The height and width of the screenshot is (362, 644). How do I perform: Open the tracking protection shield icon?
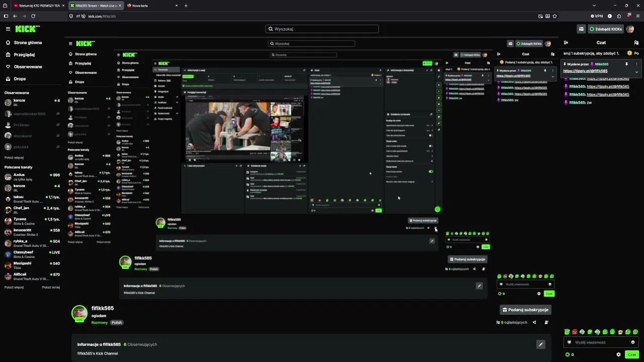(71, 16)
